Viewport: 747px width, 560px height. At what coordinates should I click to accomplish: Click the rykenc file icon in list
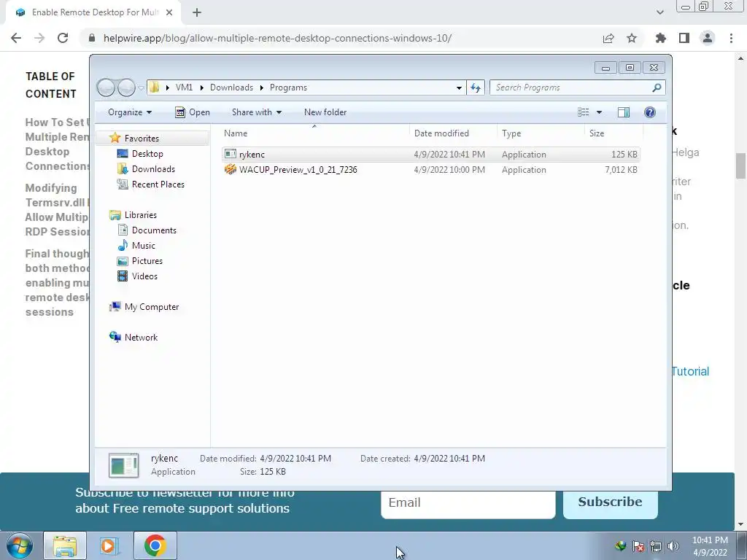pos(231,154)
